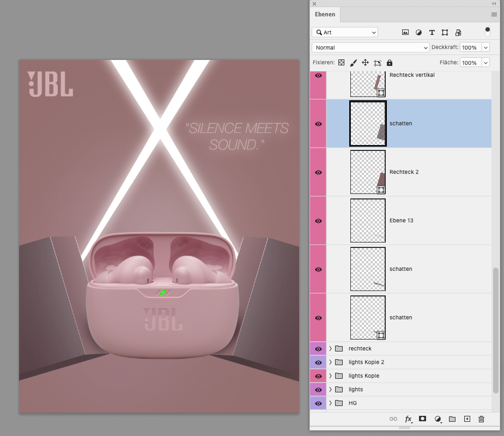Select the Ebenen panel tab
Image resolution: width=504 pixels, height=436 pixels.
point(325,14)
